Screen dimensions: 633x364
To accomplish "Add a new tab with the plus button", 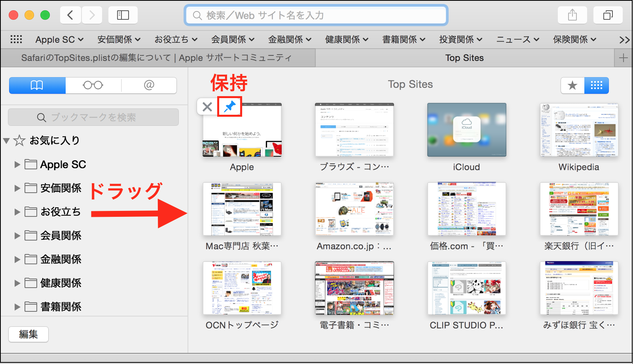I will pos(624,58).
